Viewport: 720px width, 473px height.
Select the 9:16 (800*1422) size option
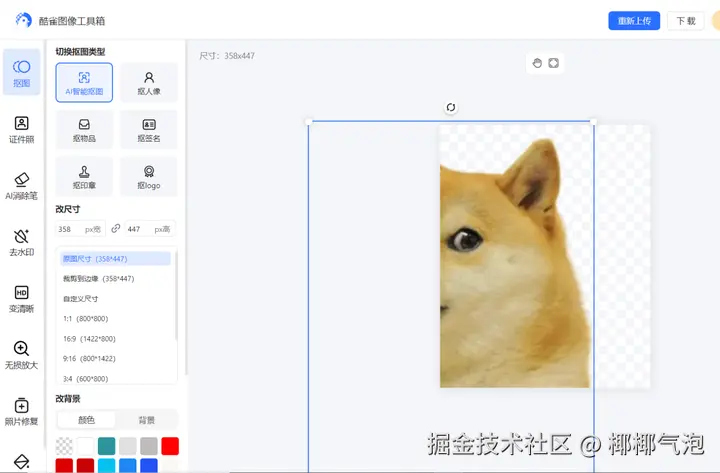[115, 359]
